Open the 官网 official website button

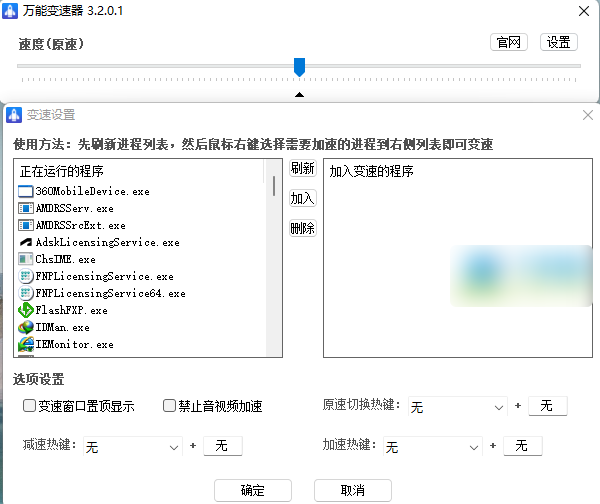509,42
